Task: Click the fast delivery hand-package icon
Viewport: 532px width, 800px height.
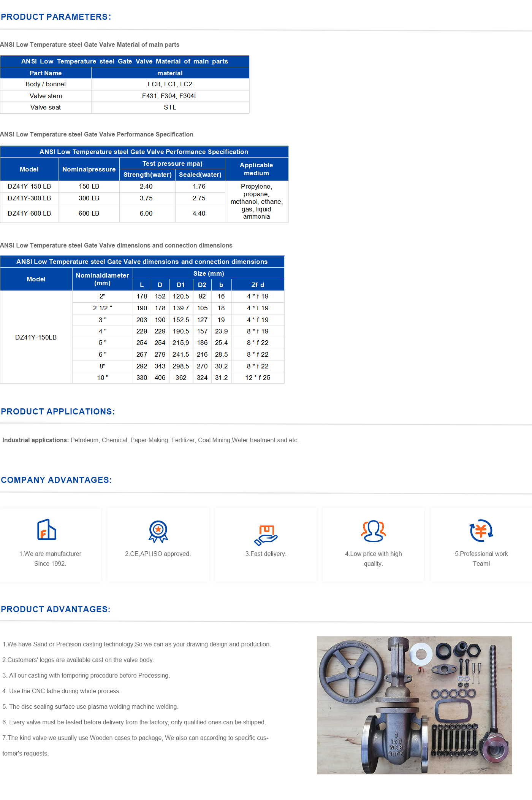Action: pos(266,535)
